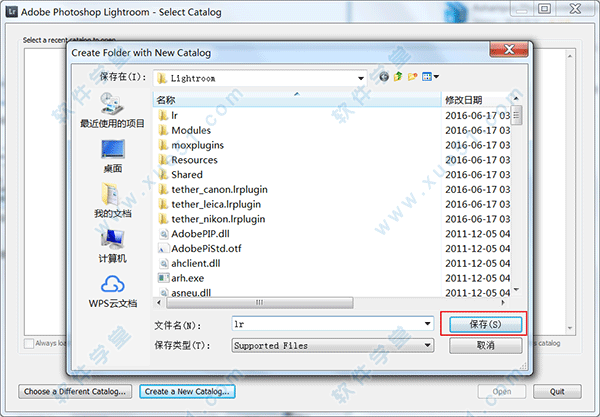
Task: Select 计算机 computer shortcut
Action: coord(112,246)
